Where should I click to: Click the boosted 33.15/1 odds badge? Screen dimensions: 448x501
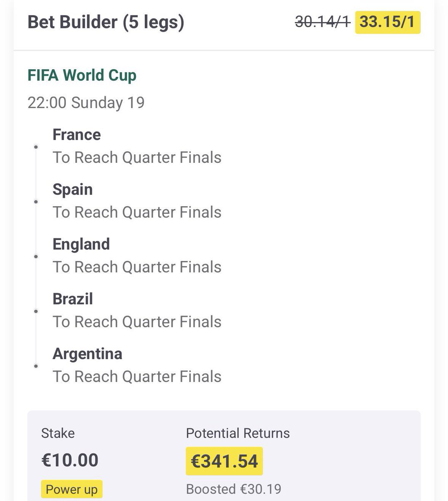(388, 22)
